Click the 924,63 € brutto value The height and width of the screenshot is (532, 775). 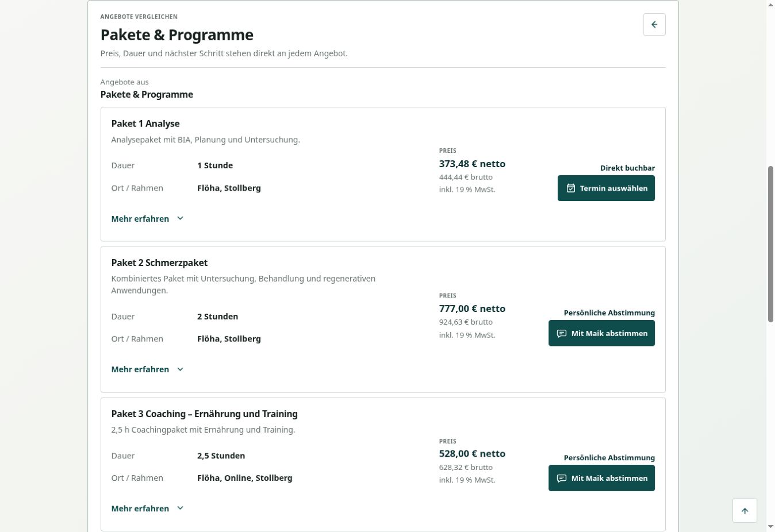point(466,322)
